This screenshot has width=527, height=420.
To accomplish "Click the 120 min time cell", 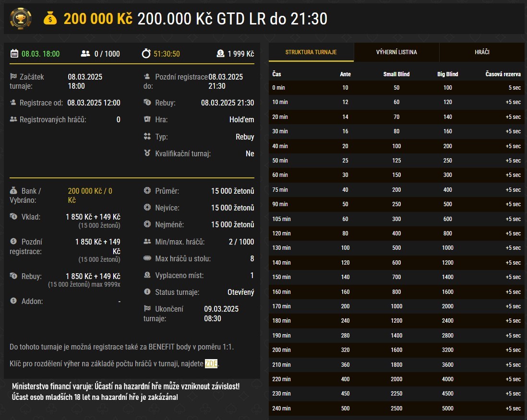I will [x=281, y=233].
